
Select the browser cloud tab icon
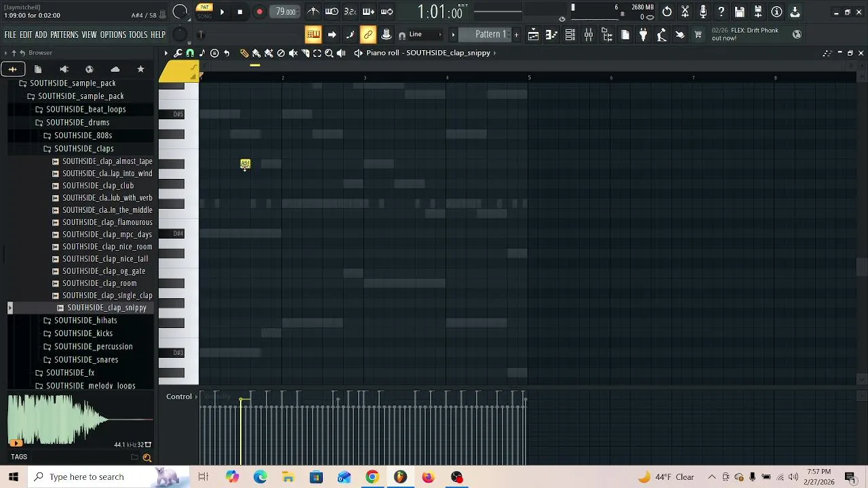point(115,69)
